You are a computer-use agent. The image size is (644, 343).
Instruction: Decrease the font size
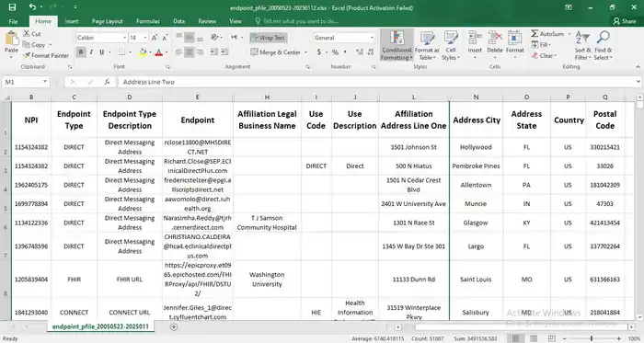165,38
